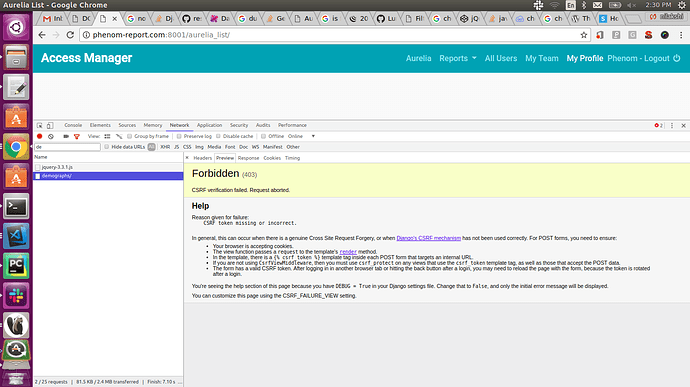Open the Timing tab of the request

tap(292, 158)
